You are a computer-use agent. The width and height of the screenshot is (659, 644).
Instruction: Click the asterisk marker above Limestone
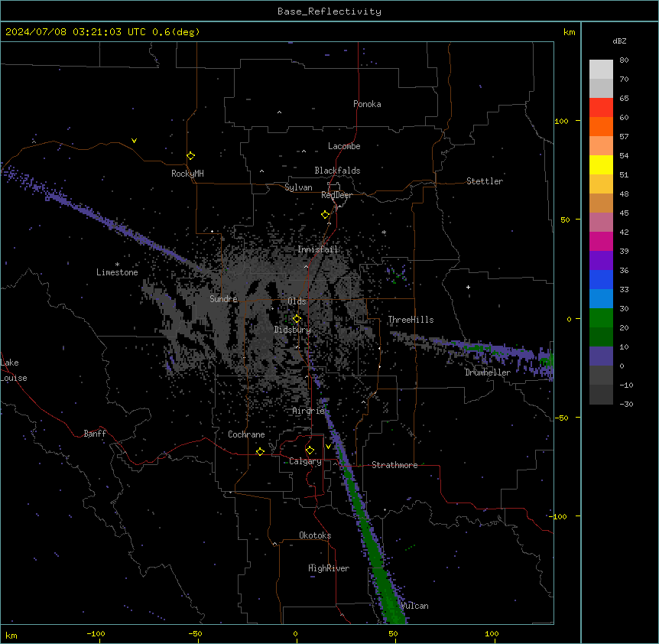point(117,265)
